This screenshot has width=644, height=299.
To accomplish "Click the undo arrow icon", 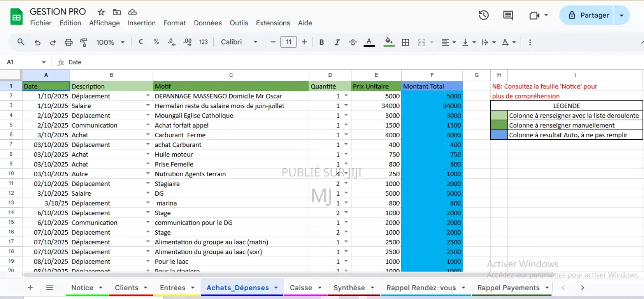I will pyautogui.click(x=37, y=42).
